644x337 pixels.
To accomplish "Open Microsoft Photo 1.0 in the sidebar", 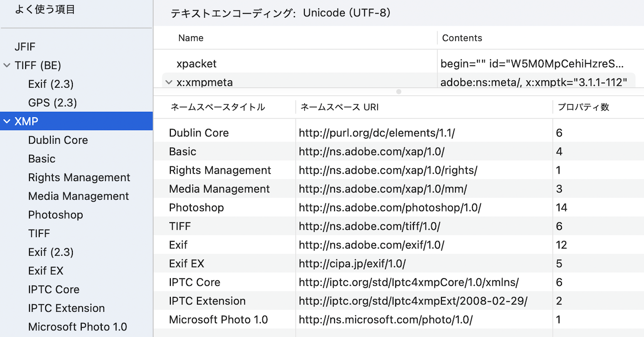I will tap(77, 327).
